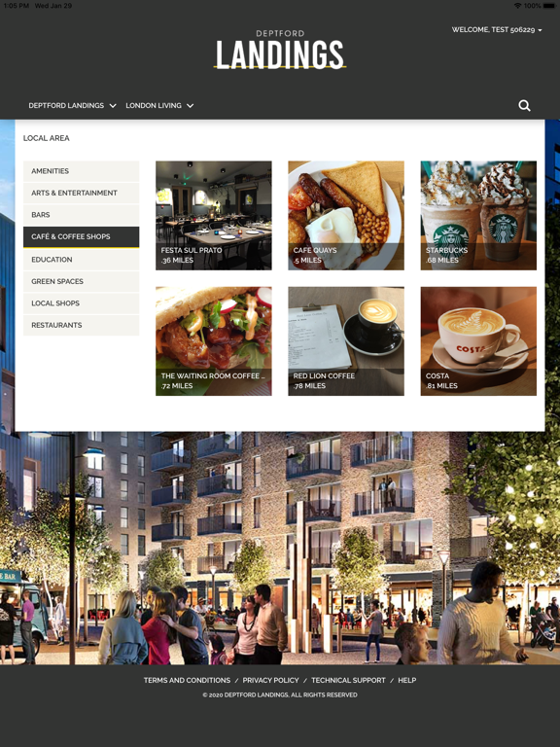
Task: Open the search magnifier icon
Action: [x=524, y=106]
